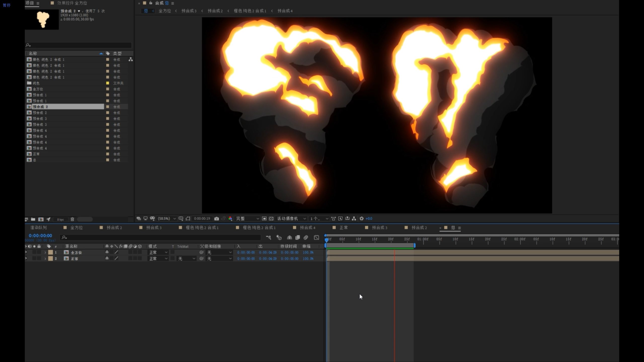Toggle the viewer lock icon beside 合成 总
Image resolution: width=644 pixels, height=362 pixels.
pos(151,3)
